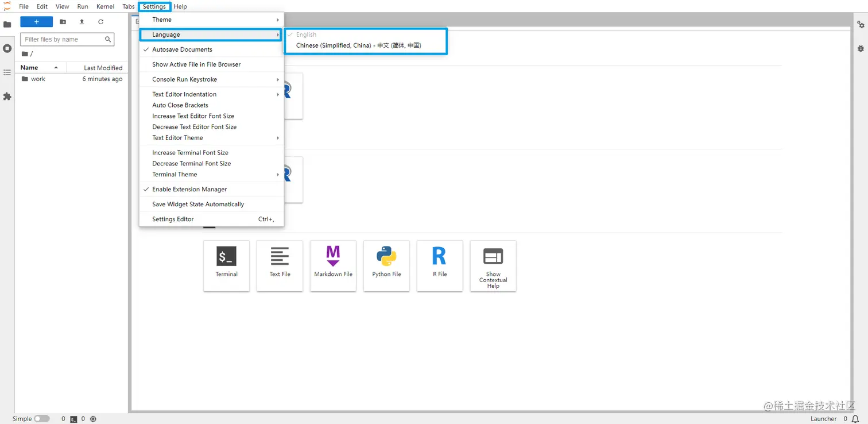Click the root folder breadcrumb icon

(25, 54)
